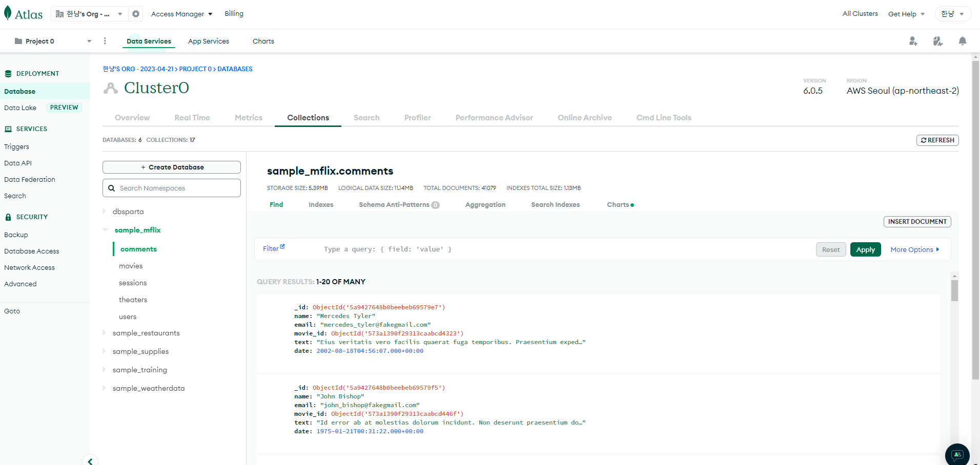
Task: Switch to the App Services tab
Action: click(x=209, y=41)
